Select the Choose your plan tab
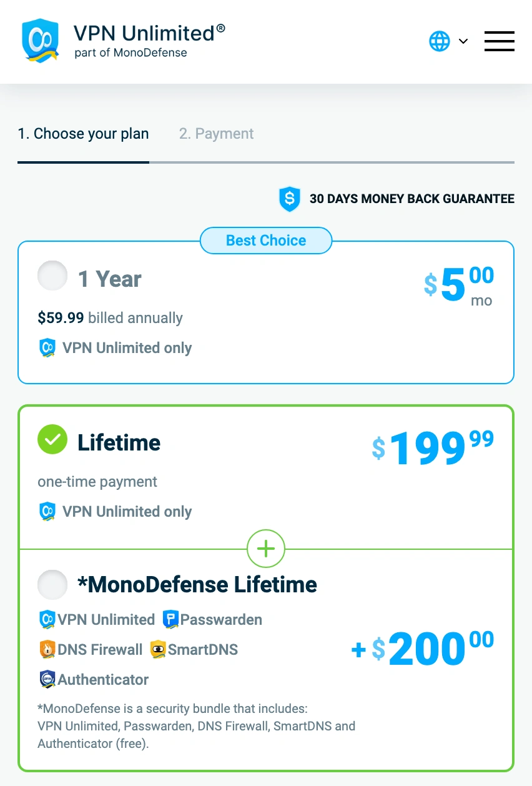532x786 pixels. (x=83, y=133)
